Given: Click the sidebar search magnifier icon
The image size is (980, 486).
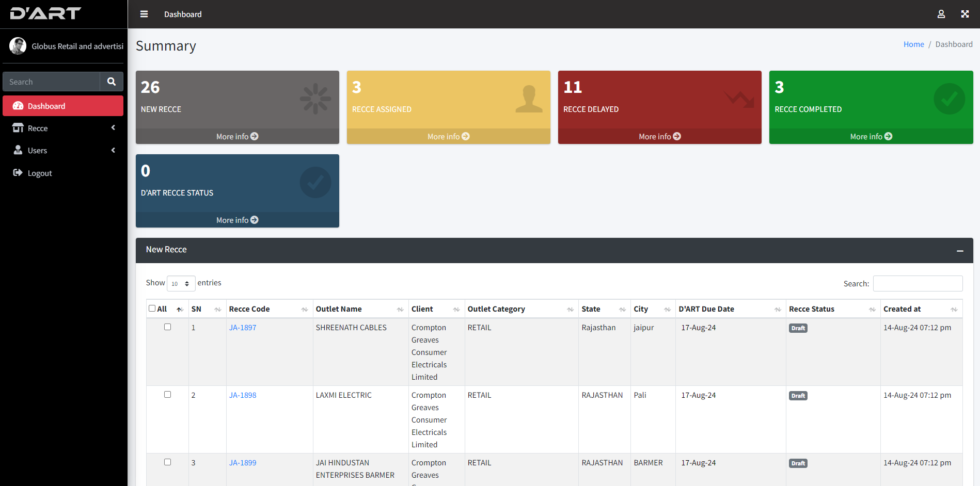Looking at the screenshot, I should tap(112, 82).
